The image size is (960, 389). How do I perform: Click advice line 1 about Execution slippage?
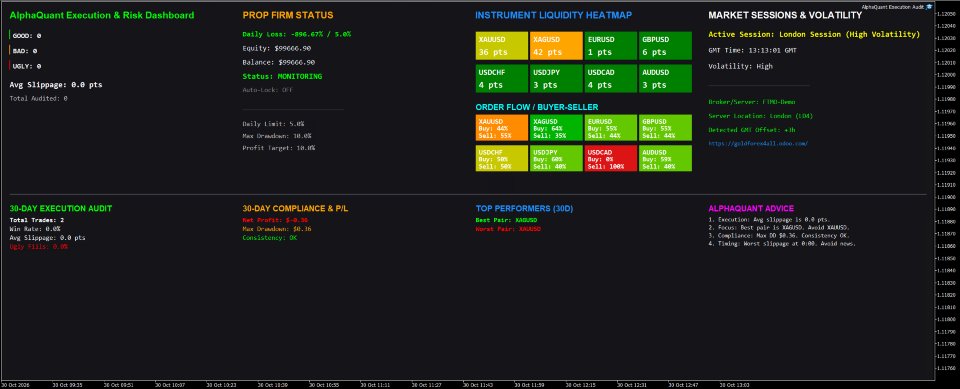769,219
